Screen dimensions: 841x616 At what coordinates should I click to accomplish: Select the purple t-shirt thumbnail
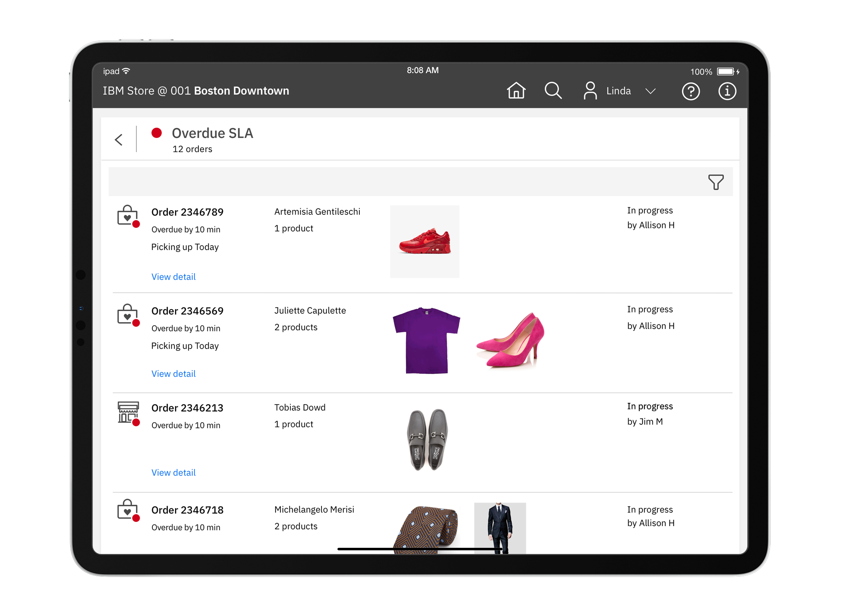[x=426, y=340]
